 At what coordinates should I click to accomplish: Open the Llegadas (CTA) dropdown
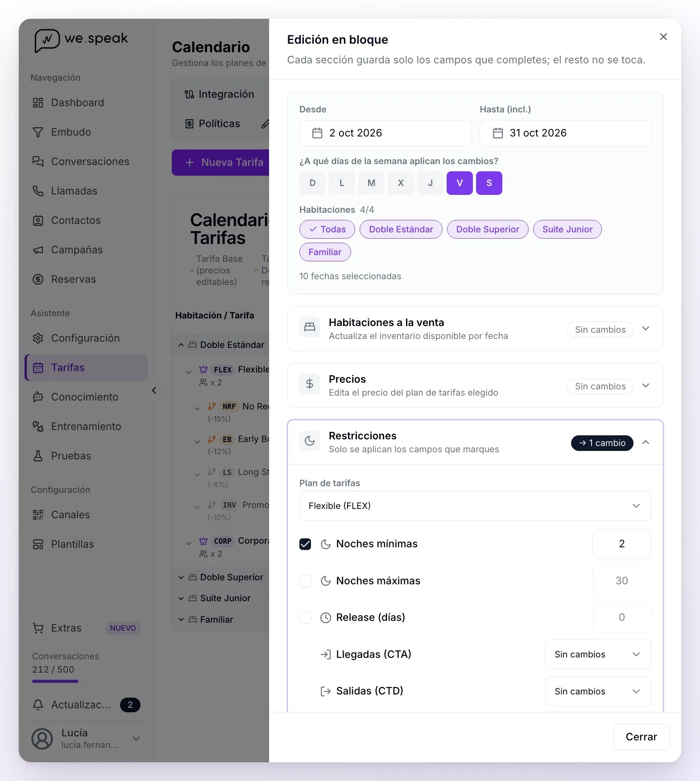pyautogui.click(x=598, y=654)
